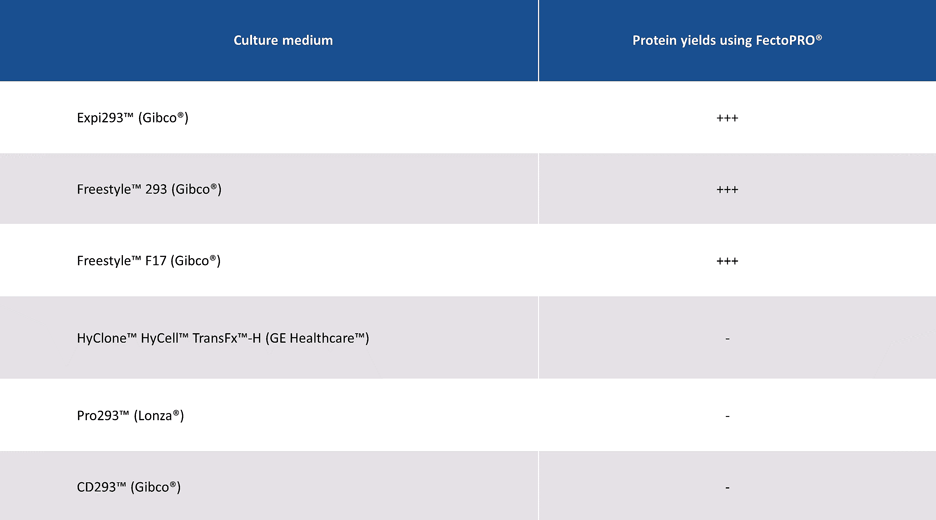Click the dash yield for HyClone HyCell
This screenshot has width=936, height=520.
[x=727, y=338]
